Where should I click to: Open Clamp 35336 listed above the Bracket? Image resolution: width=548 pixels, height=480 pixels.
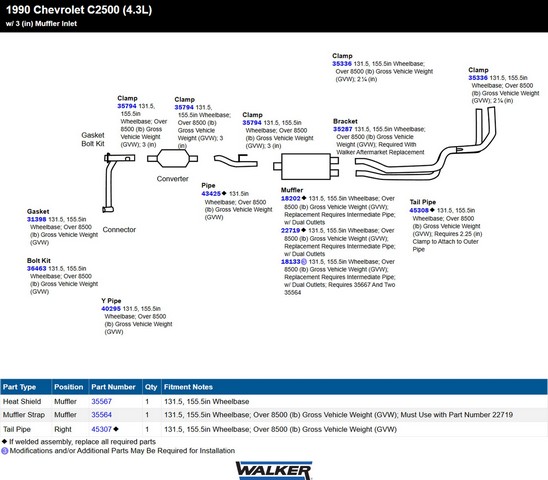[x=342, y=64]
